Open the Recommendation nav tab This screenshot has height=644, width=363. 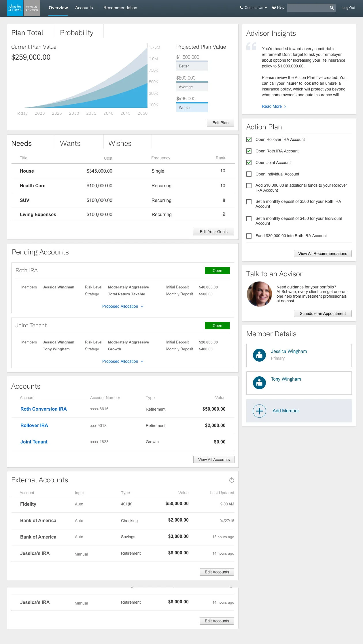(120, 8)
